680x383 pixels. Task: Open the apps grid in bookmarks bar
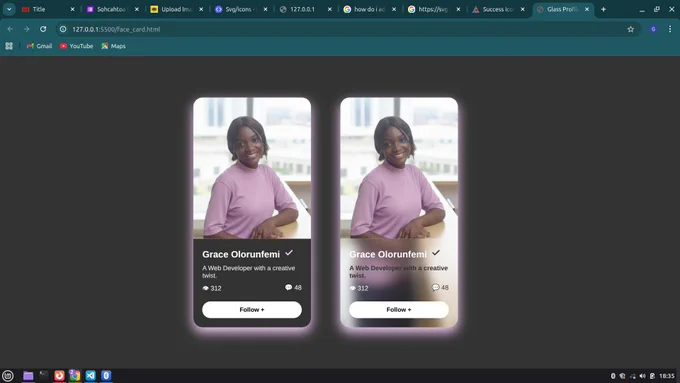[x=9, y=46]
